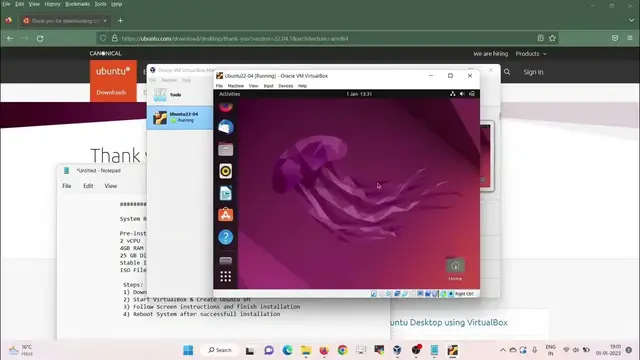
Task: Launch Thunderbird mail from Ubuntu dock
Action: [226, 127]
